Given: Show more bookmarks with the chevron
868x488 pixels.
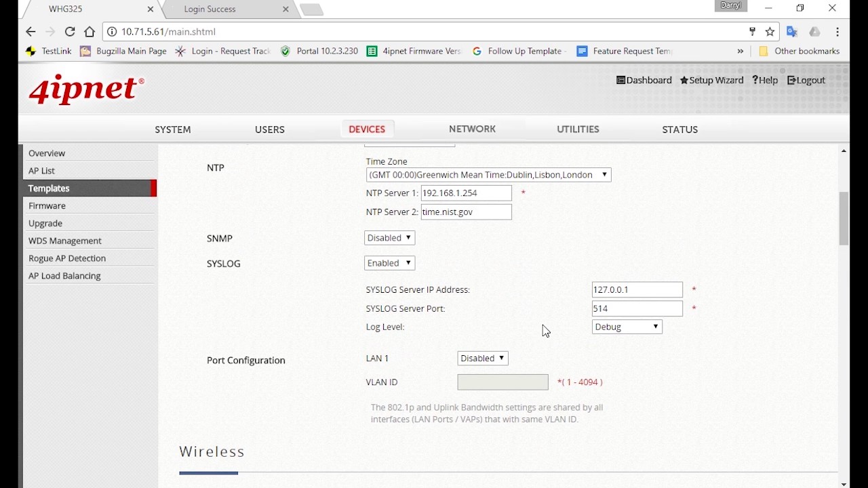Looking at the screenshot, I should pyautogui.click(x=740, y=51).
